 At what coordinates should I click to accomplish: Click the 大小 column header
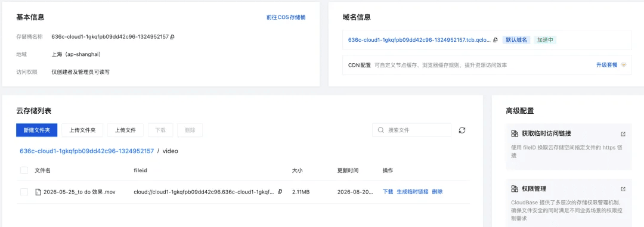298,170
